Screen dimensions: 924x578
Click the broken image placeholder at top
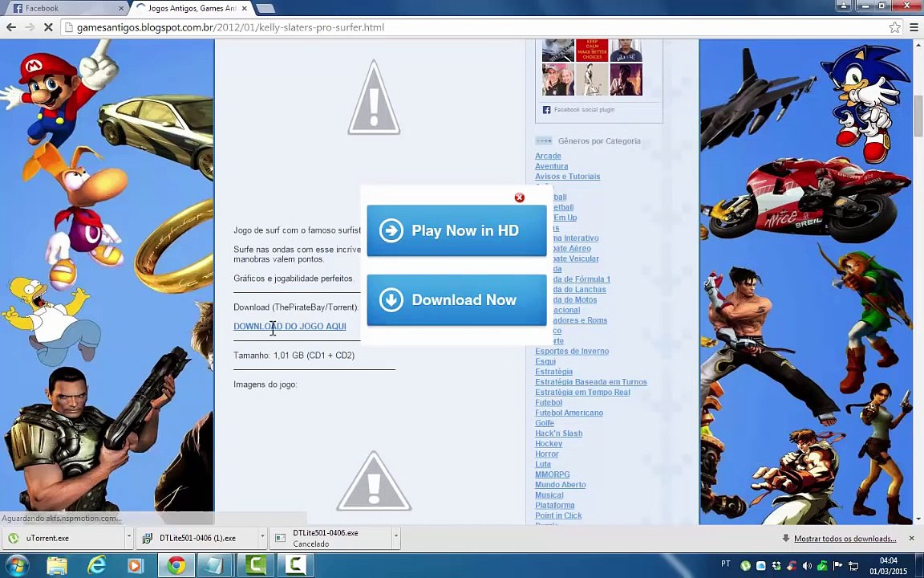(x=374, y=97)
